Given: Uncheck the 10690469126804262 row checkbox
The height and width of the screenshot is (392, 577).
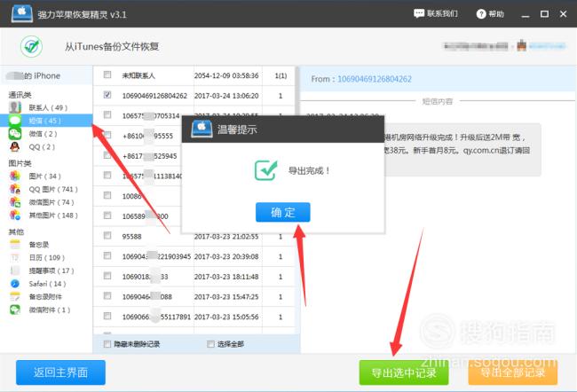Looking at the screenshot, I should coord(107,95).
